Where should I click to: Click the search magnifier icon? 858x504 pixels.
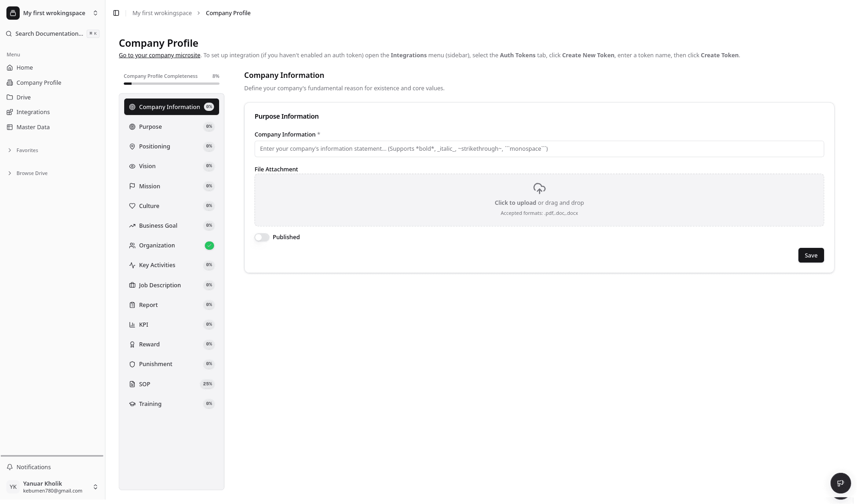(9, 33)
